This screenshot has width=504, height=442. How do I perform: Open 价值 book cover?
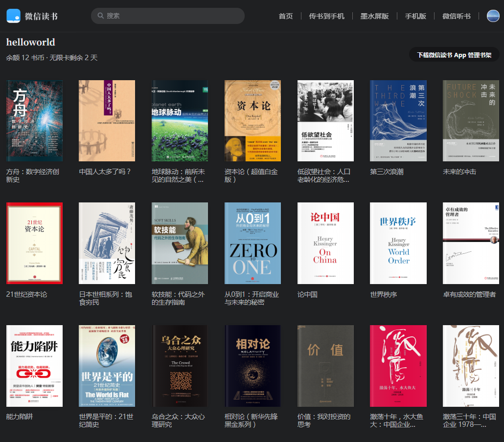(x=325, y=366)
